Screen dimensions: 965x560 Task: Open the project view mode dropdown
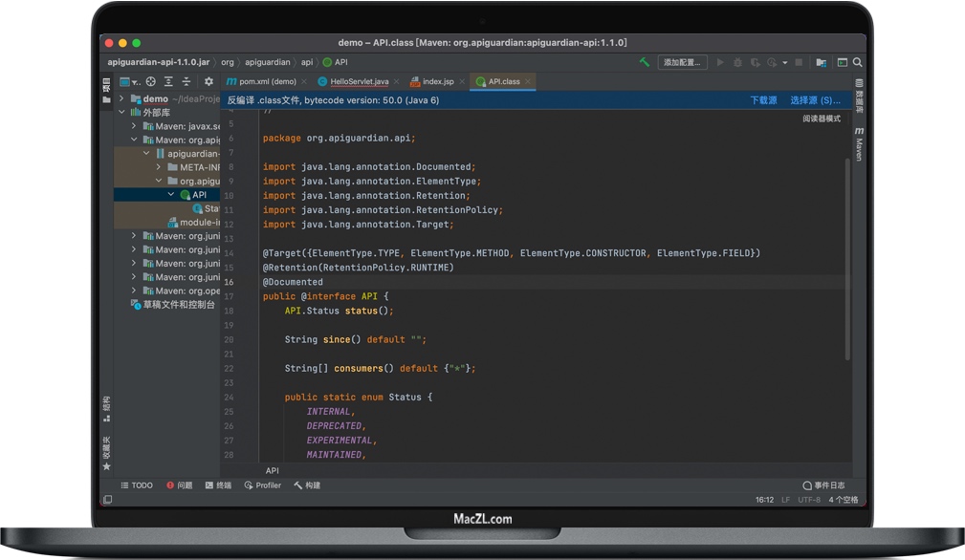tap(129, 82)
